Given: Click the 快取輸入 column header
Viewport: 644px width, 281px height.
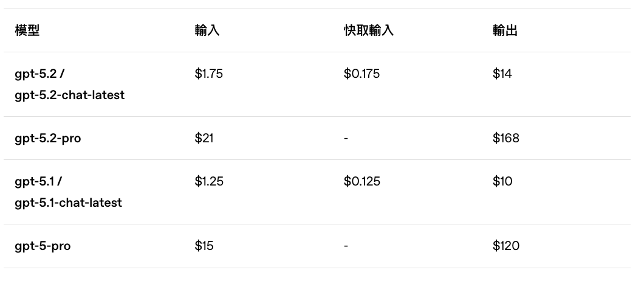Looking at the screenshot, I should click(369, 30).
